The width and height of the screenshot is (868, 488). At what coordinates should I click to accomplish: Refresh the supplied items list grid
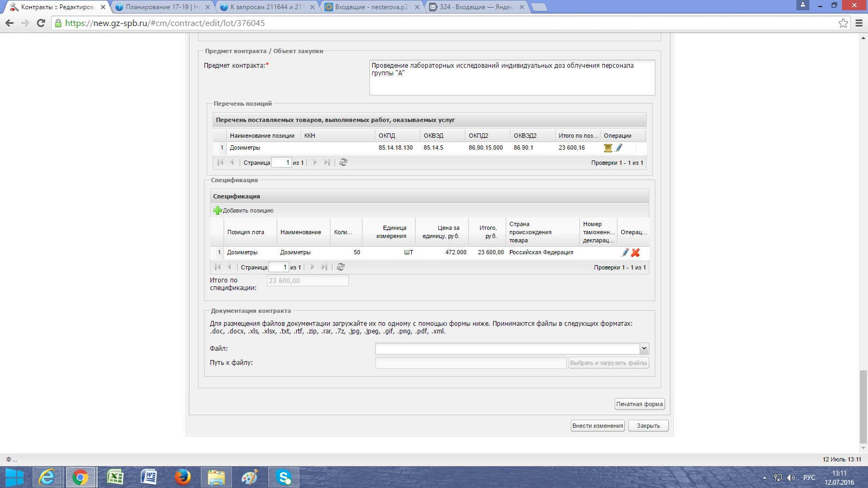tap(343, 162)
